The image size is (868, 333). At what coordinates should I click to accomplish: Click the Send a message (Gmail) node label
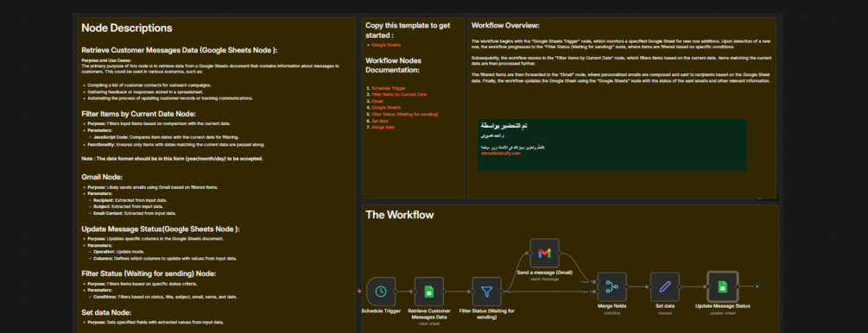544,273
